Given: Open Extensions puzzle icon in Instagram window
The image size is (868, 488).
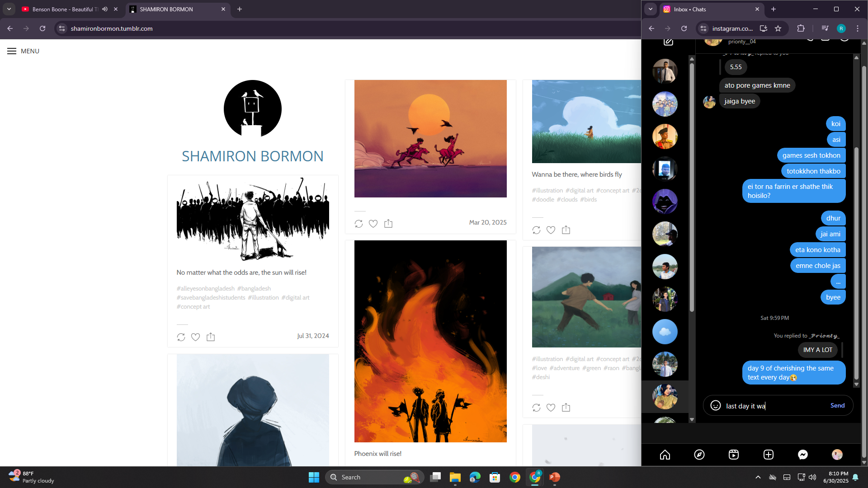Looking at the screenshot, I should point(801,28).
